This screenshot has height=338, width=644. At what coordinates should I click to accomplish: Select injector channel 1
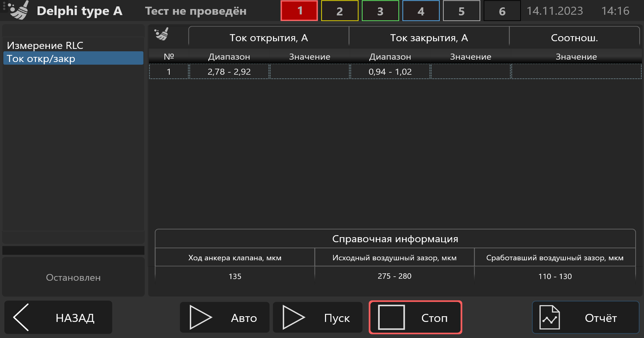point(299,11)
